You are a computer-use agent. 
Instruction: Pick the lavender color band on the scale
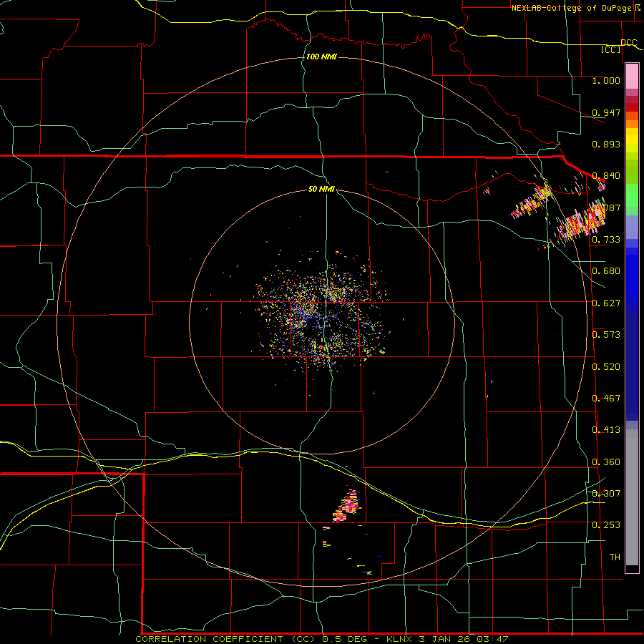[632, 227]
